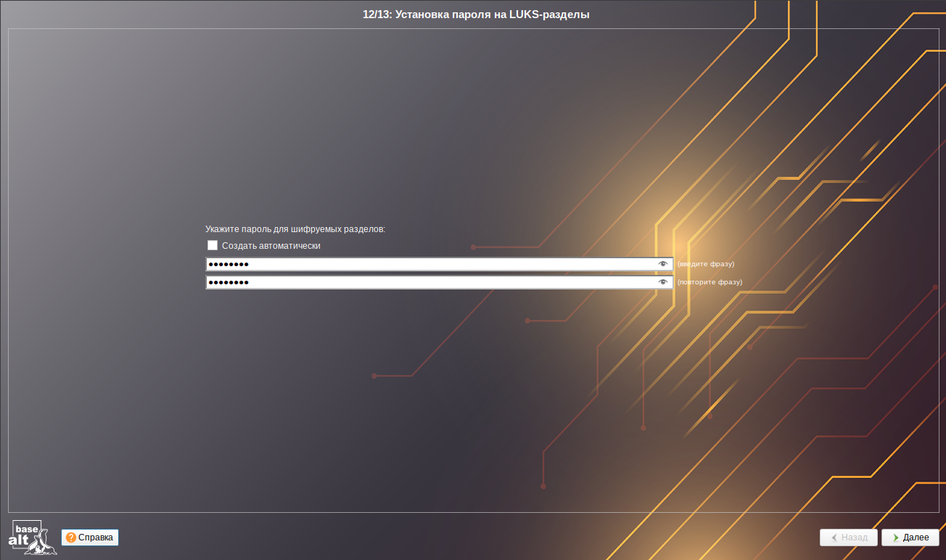The height and width of the screenshot is (560, 946).
Task: Proceed with the Далее button
Action: [x=910, y=538]
